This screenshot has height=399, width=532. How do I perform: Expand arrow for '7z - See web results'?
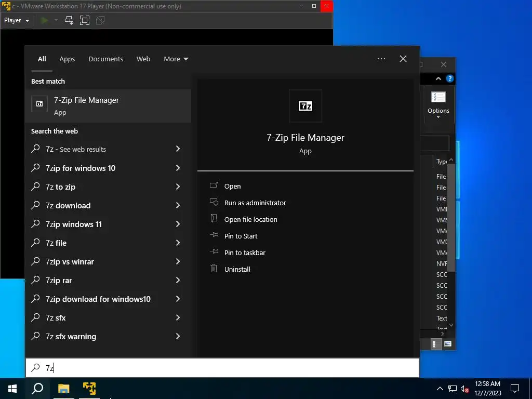178,149
